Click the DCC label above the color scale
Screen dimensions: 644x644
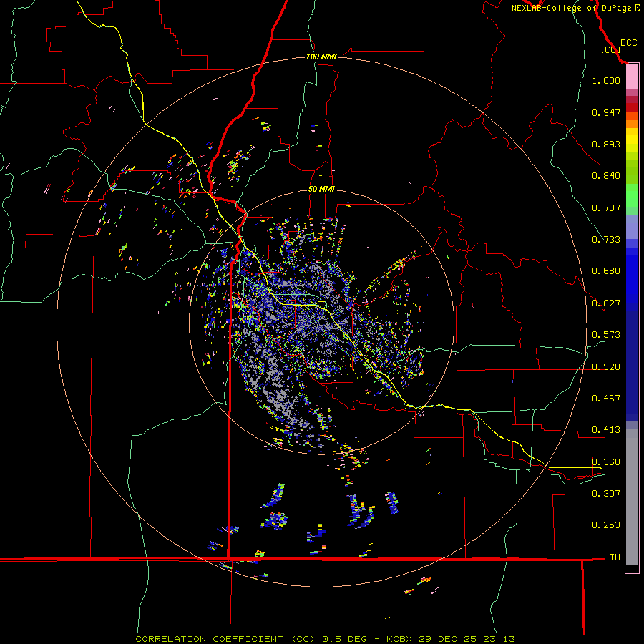click(x=628, y=43)
